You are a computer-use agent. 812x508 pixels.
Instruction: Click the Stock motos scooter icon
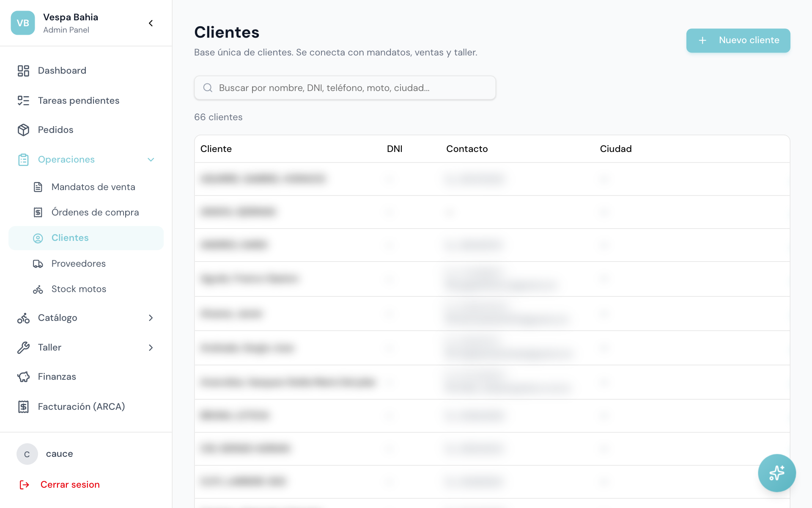coord(38,289)
